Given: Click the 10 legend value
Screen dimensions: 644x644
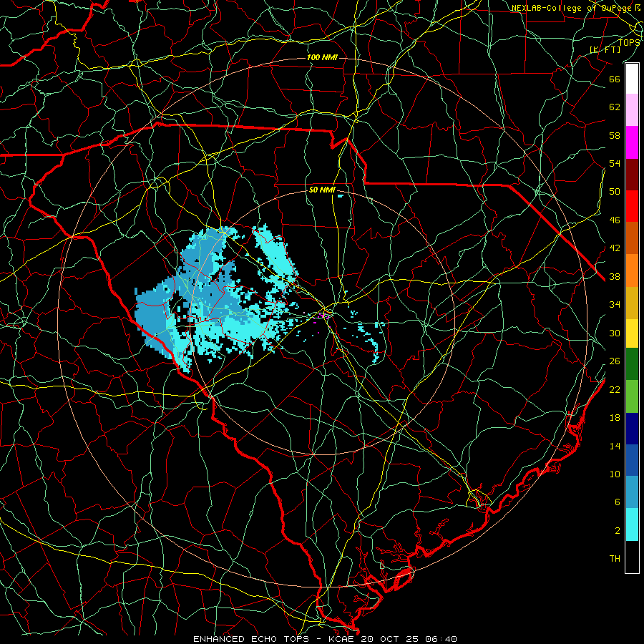Looking at the screenshot, I should [615, 474].
